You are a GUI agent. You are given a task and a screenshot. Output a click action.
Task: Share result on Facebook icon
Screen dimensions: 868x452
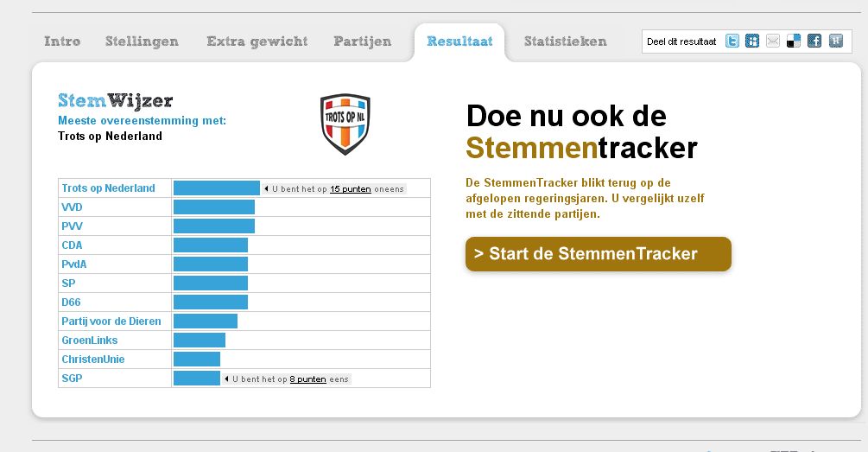click(x=814, y=41)
